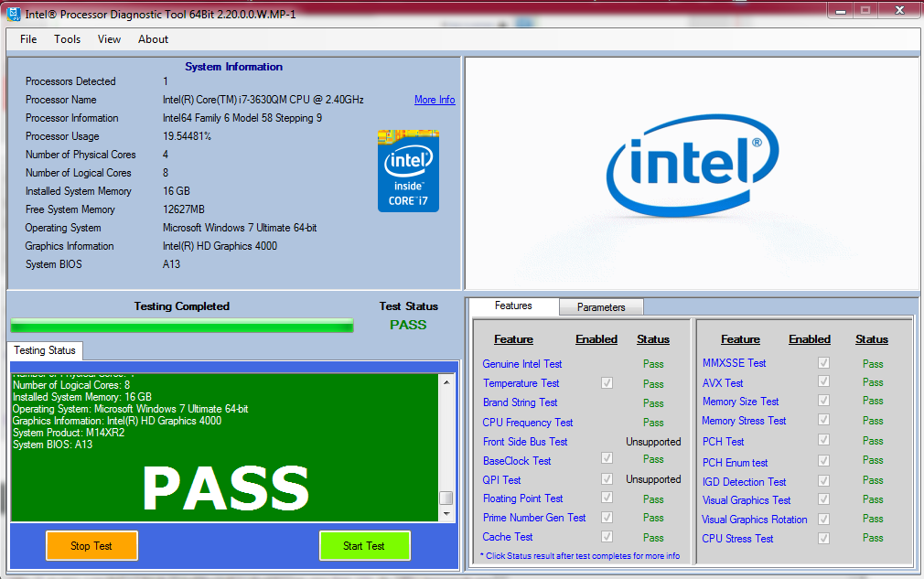Click the green PASS test status text

[x=408, y=325]
